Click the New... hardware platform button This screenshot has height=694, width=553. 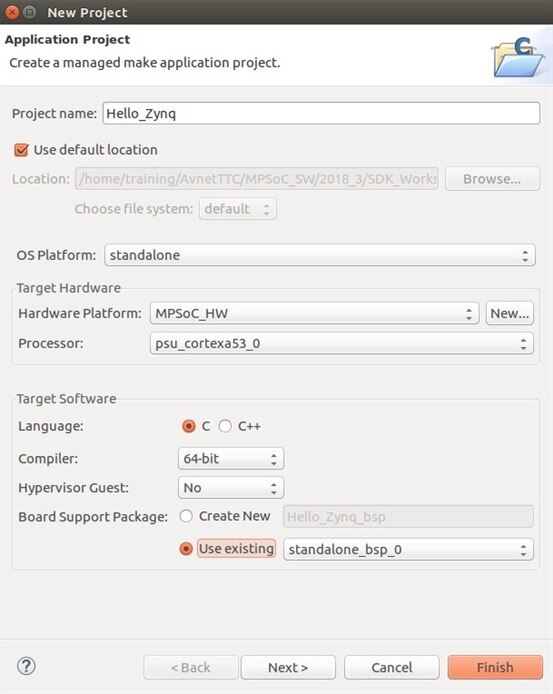510,314
